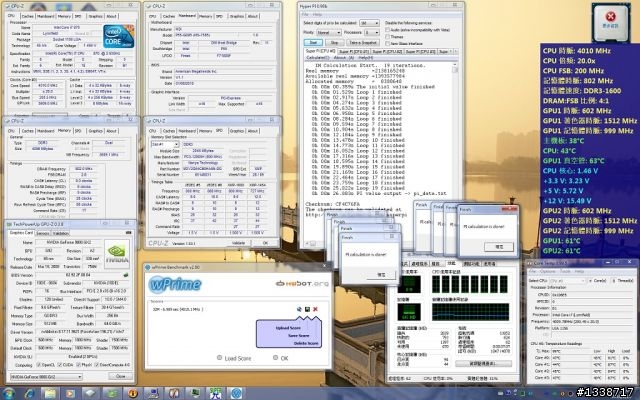This screenshot has width=640, height=400.
Task: Click Save Score in wPrime
Action: click(x=298, y=336)
